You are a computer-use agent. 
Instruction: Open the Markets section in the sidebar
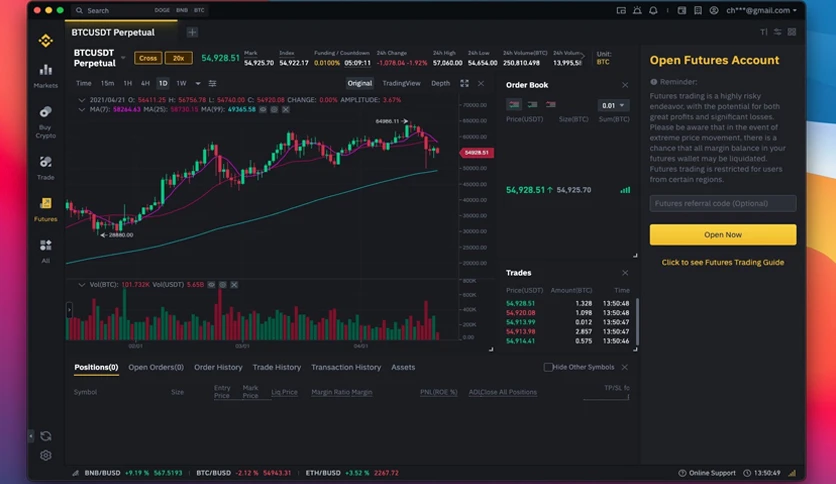point(46,76)
